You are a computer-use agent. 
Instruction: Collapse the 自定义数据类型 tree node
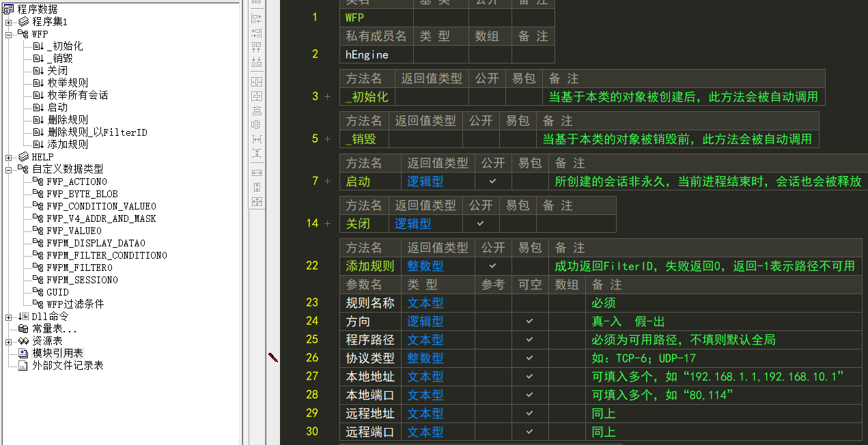pos(8,169)
